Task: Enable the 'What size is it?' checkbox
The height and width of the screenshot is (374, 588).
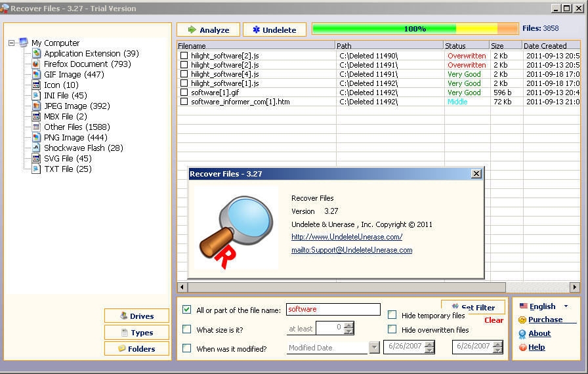Action: 187,329
